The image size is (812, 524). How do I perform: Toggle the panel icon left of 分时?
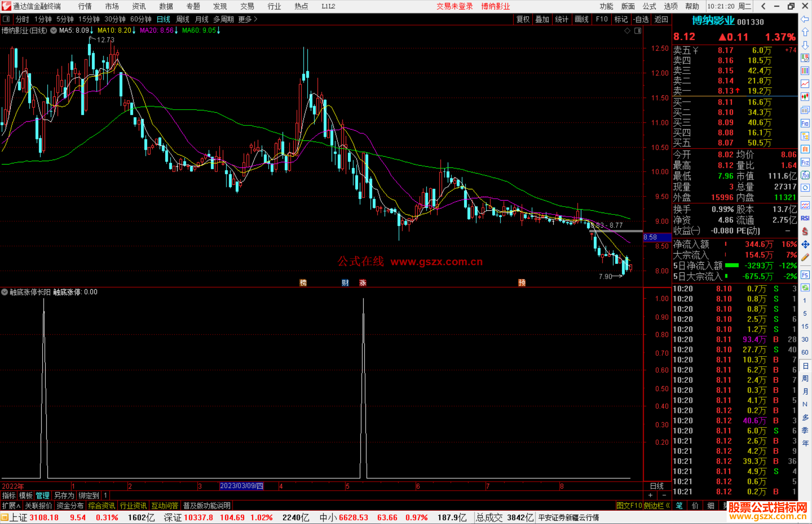tap(6, 19)
